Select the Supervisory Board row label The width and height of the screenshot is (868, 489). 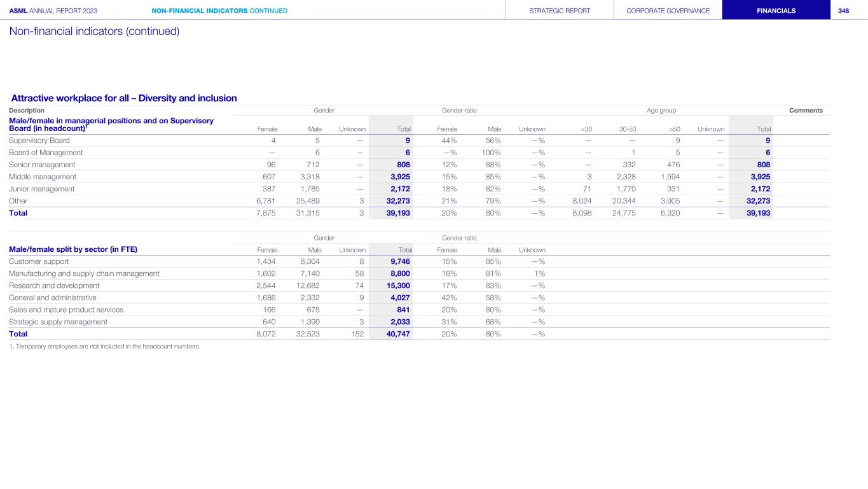39,141
